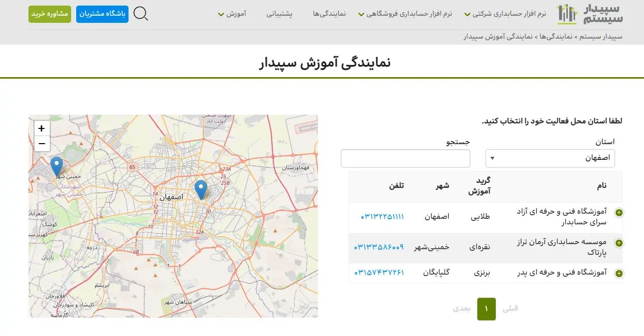Click the باشگاه مشتریان button
The width and height of the screenshot is (644, 336).
pyautogui.click(x=103, y=14)
